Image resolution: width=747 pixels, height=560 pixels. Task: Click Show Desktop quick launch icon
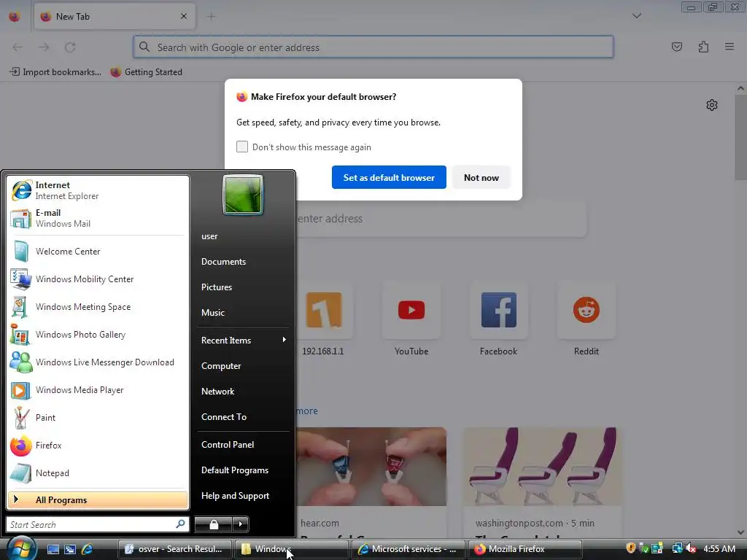click(x=53, y=549)
